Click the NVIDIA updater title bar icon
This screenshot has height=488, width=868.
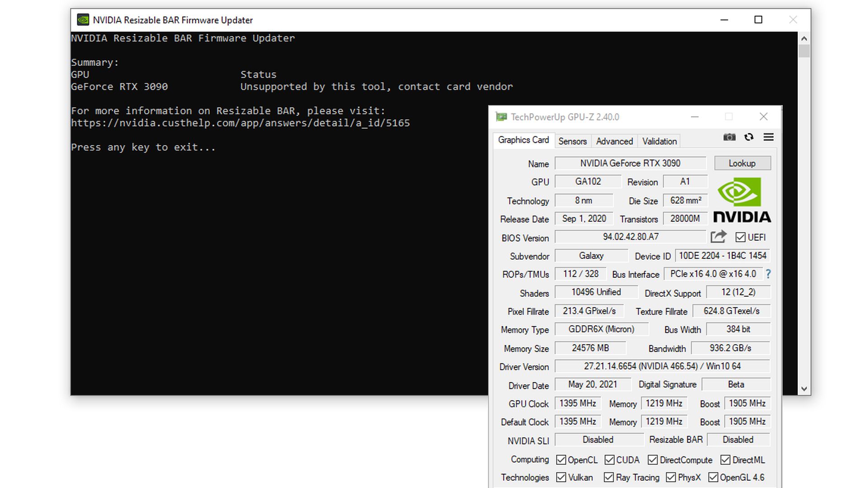pos(83,20)
